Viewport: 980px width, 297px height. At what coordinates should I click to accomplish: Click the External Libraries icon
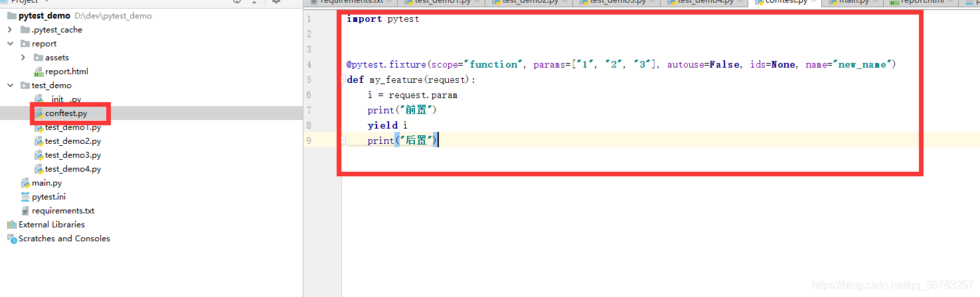[x=11, y=225]
